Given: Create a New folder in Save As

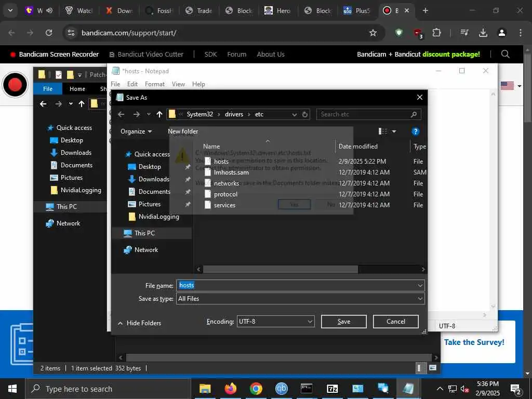Looking at the screenshot, I should 182,131.
